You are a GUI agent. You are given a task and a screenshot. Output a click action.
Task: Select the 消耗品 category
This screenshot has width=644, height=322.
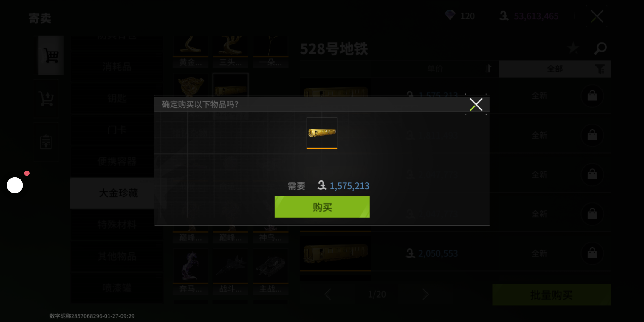pyautogui.click(x=117, y=67)
